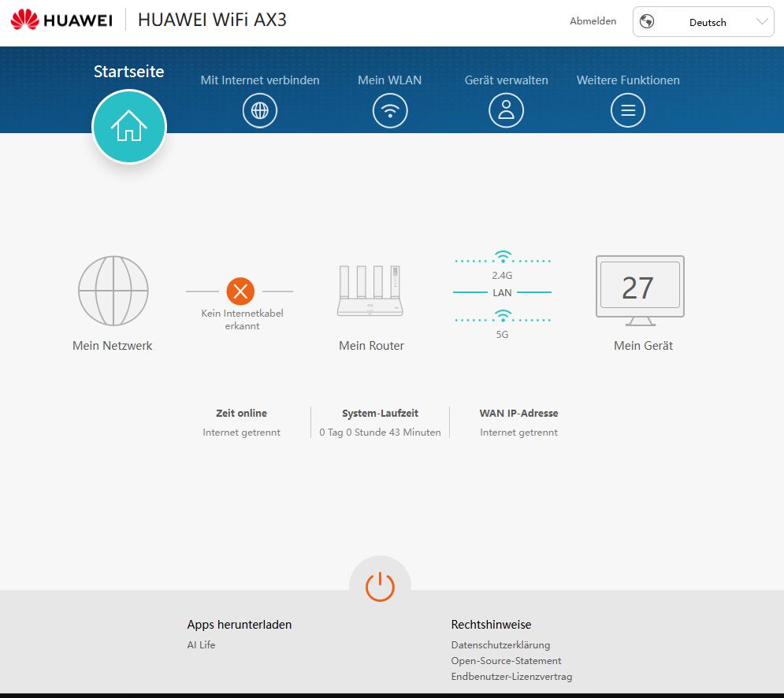The image size is (784, 698).
Task: Click Internet getrennt under Zeit online
Action: click(x=241, y=432)
